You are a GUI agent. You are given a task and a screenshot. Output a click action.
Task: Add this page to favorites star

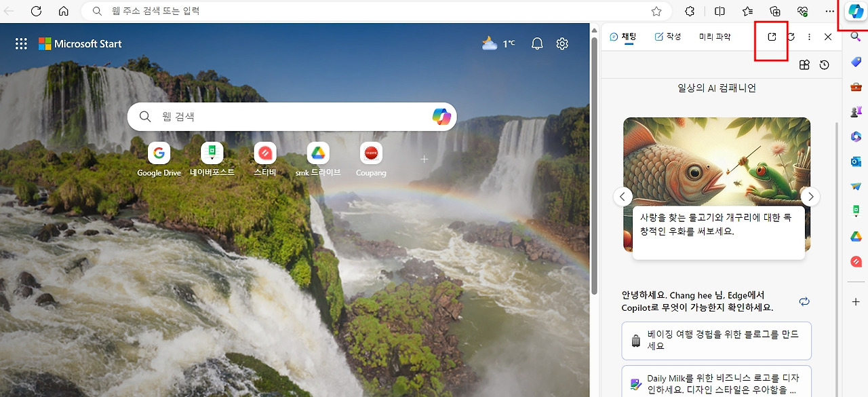pyautogui.click(x=656, y=12)
